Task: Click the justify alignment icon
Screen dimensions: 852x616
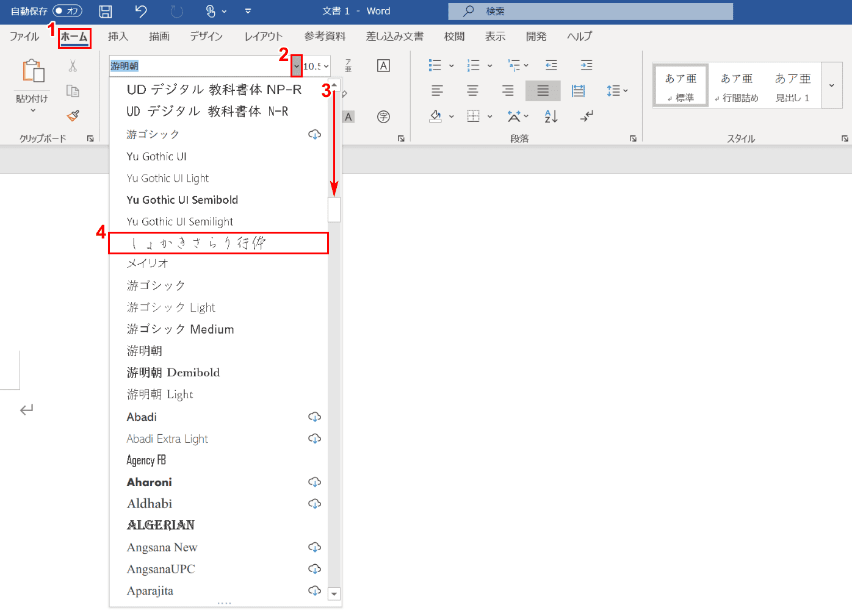Action: tap(543, 91)
